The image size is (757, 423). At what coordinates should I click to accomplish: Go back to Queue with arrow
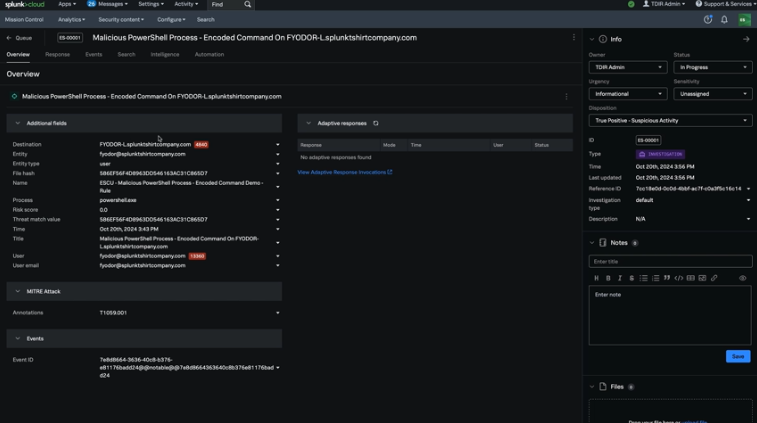(19, 38)
